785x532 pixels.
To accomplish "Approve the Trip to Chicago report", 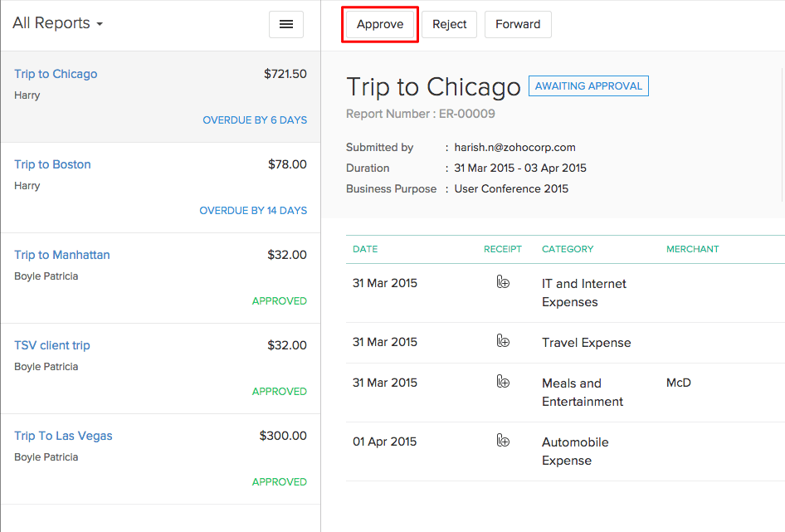I will tap(380, 25).
